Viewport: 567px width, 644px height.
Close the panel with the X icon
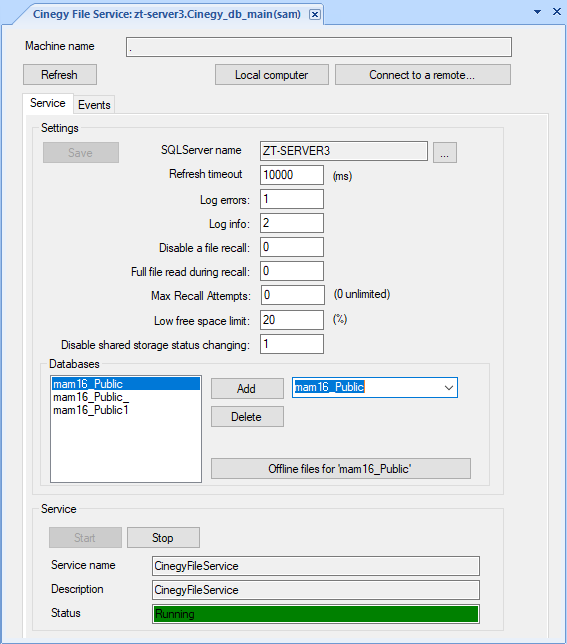(x=557, y=12)
